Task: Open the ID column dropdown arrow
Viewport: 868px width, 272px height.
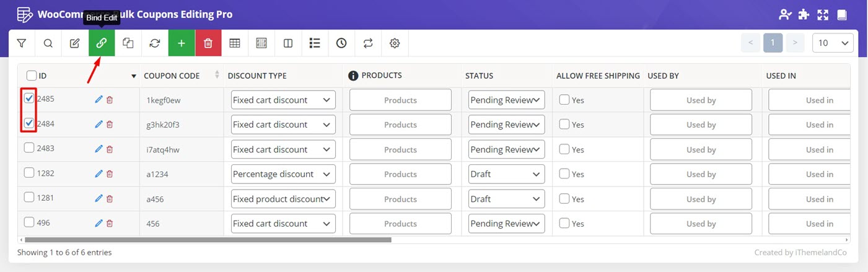Action: coord(134,76)
